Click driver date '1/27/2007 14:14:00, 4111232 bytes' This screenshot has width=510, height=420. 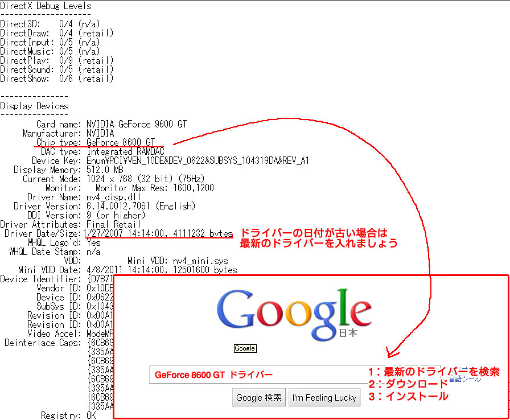tap(158, 233)
